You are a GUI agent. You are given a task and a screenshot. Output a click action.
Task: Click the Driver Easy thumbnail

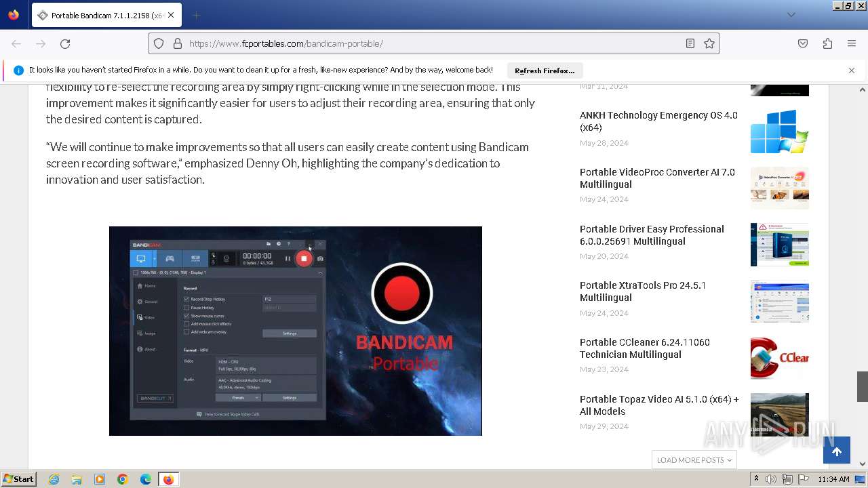click(x=780, y=245)
